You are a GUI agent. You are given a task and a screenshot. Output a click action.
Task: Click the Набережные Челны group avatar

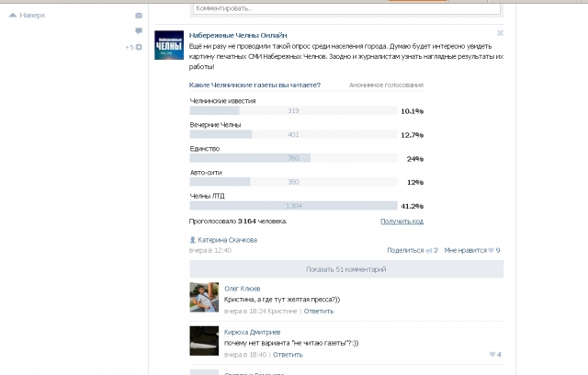pyautogui.click(x=168, y=46)
